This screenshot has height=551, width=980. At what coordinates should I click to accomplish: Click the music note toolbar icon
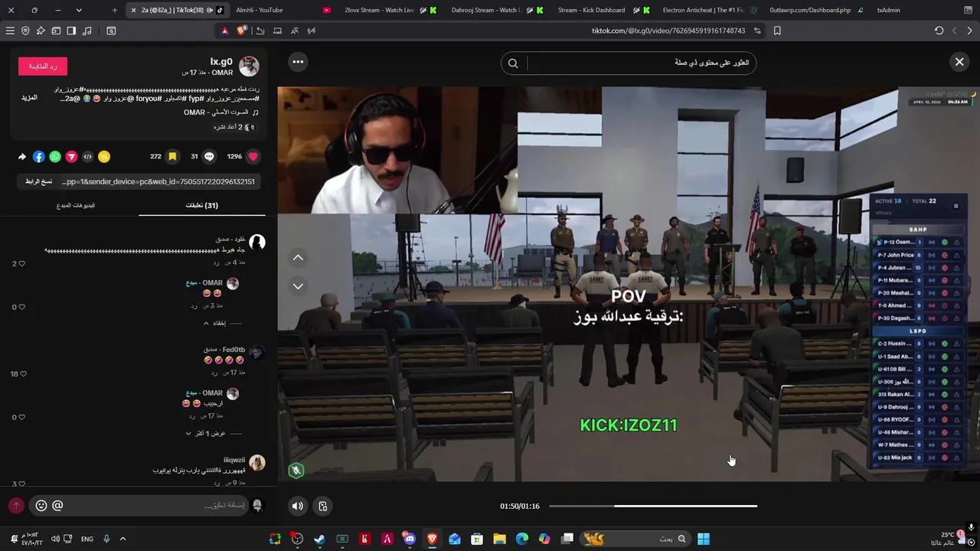(x=87, y=31)
